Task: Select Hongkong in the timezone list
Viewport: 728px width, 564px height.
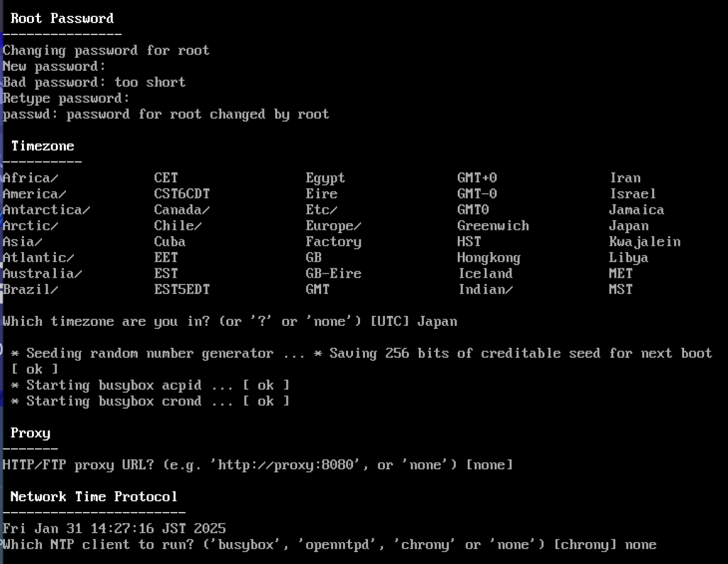Action: pos(488,258)
